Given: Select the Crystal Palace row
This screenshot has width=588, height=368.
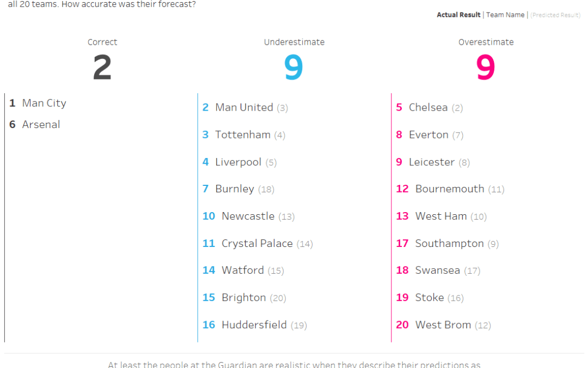Looking at the screenshot, I should tap(257, 244).
